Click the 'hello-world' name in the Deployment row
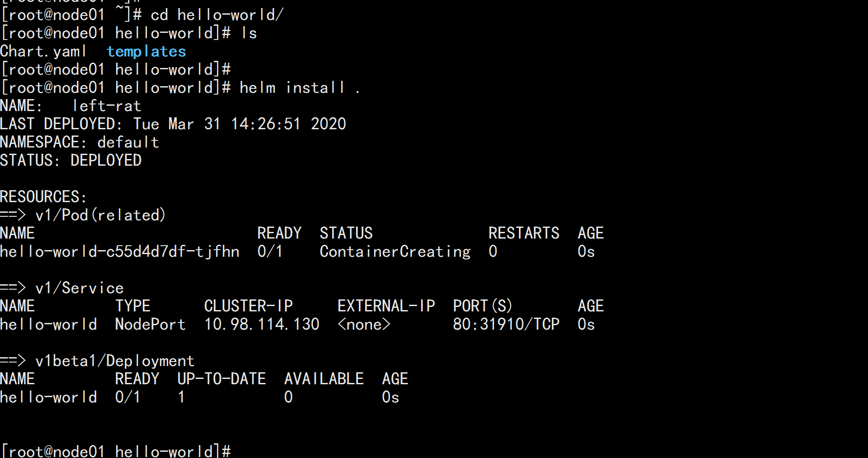 click(x=48, y=397)
